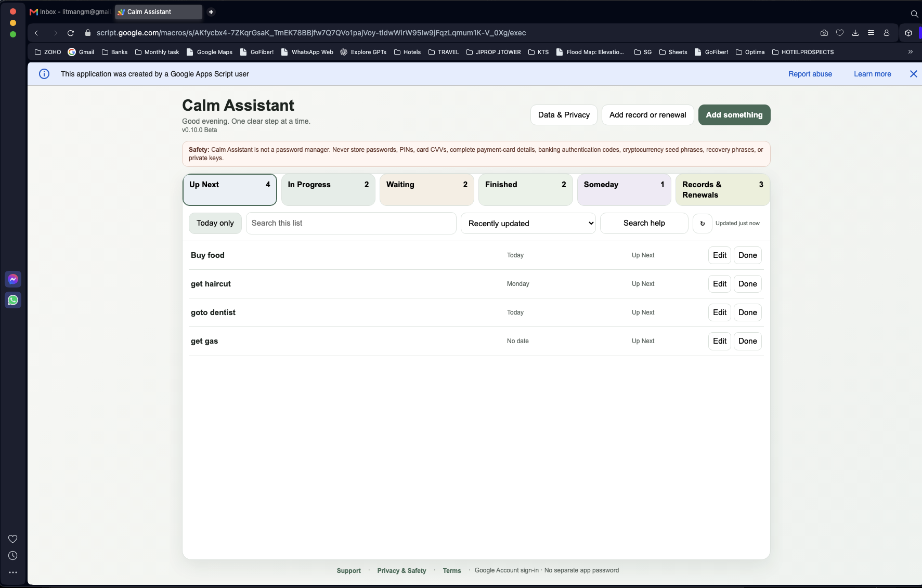Open the sidebar heart bookmarks icon
This screenshot has width=922, height=588.
coord(13,539)
